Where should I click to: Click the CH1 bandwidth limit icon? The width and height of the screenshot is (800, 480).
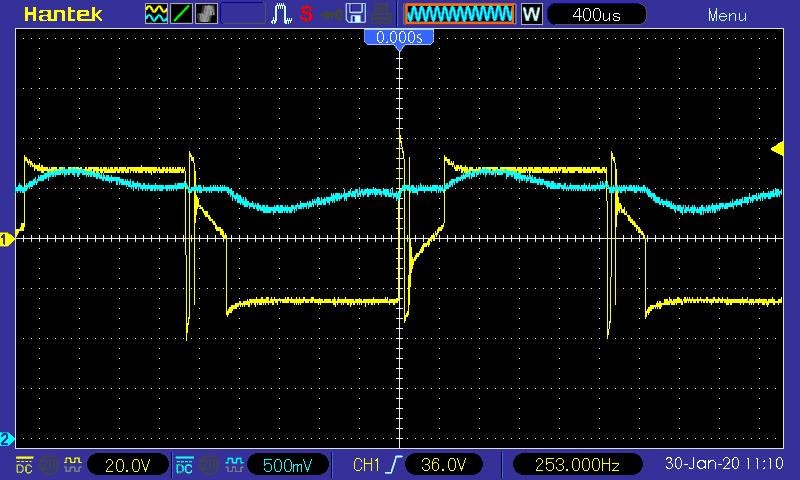click(49, 465)
